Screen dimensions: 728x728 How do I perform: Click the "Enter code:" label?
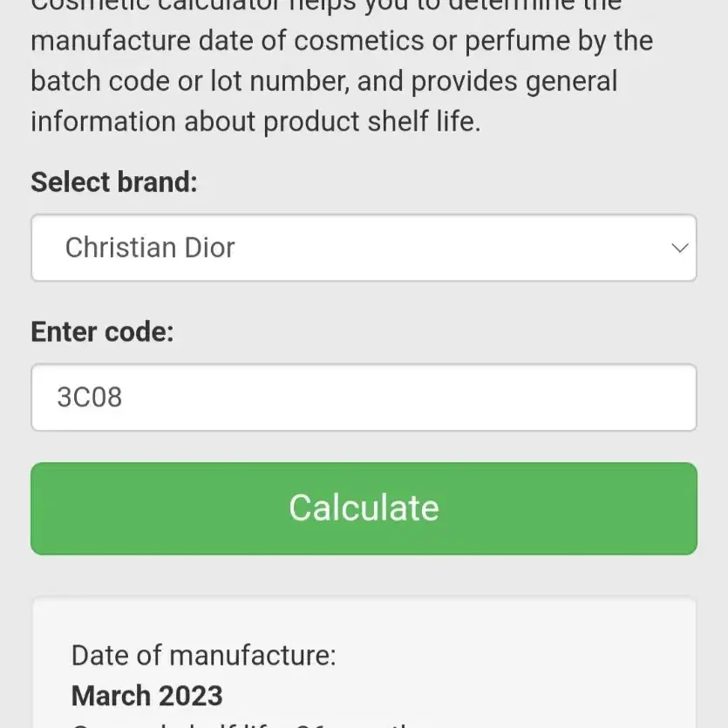pyautogui.click(x=103, y=331)
